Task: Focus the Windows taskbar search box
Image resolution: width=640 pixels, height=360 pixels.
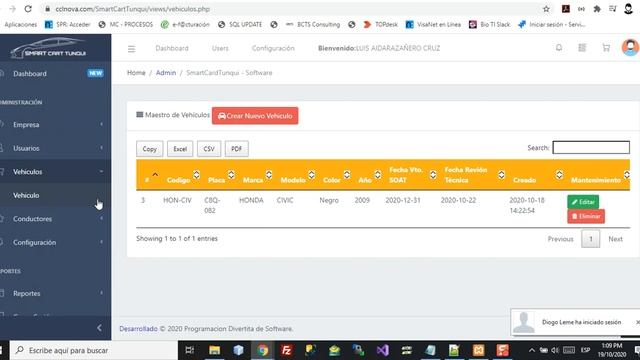Action: [x=94, y=350]
